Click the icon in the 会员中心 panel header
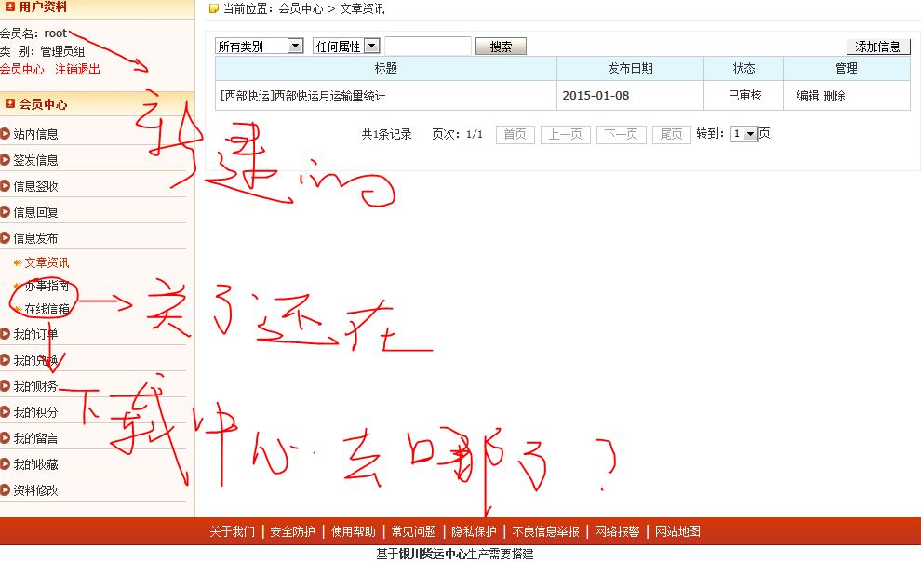Screen dimensions: 924x562 coord(10,104)
